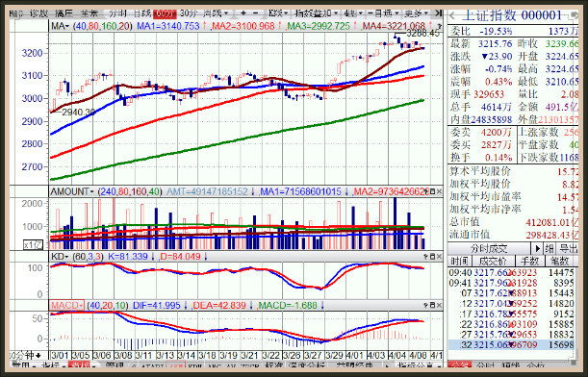Click the 流通市值 298428.43亿 row
The width and height of the screenshot is (588, 377).
click(513, 235)
